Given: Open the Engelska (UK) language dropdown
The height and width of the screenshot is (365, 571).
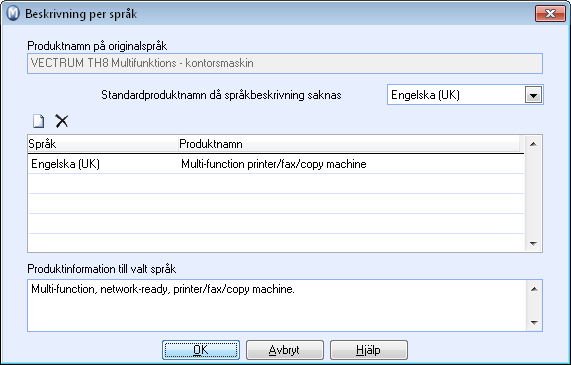Looking at the screenshot, I should (x=533, y=95).
